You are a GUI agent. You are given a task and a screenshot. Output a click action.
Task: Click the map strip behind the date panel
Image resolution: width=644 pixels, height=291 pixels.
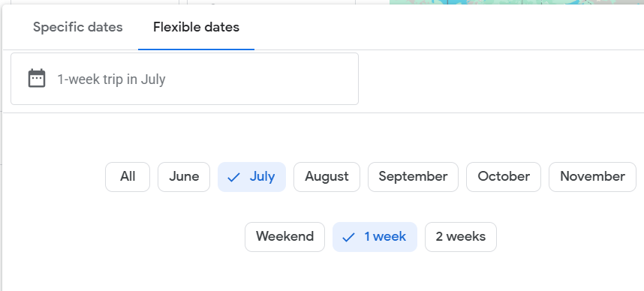click(x=516, y=2)
